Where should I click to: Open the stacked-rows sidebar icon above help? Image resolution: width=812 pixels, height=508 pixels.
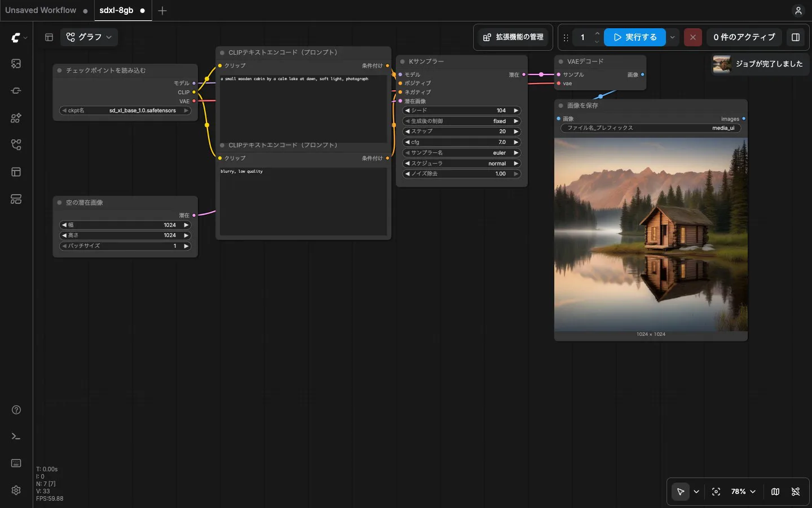coord(16,199)
